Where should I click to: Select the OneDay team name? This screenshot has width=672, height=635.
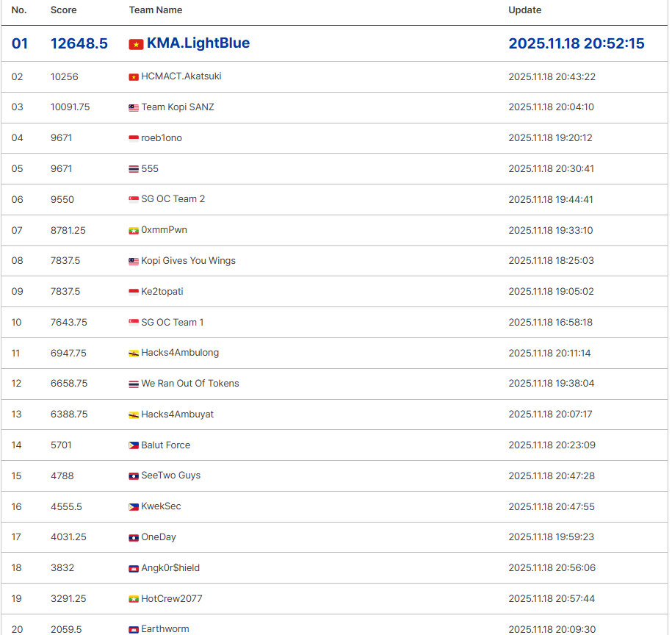coord(159,537)
